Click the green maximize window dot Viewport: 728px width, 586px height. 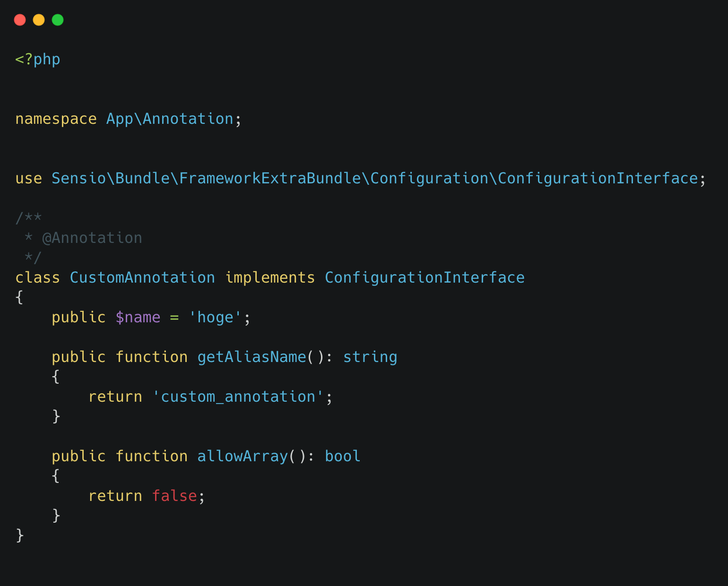58,20
